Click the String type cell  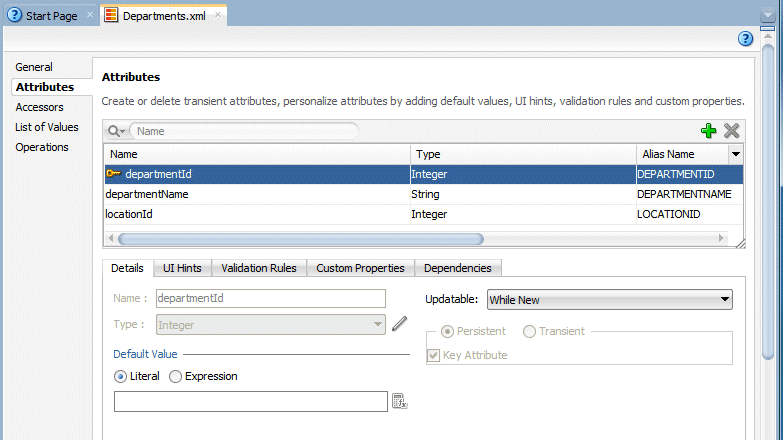pyautogui.click(x=523, y=194)
